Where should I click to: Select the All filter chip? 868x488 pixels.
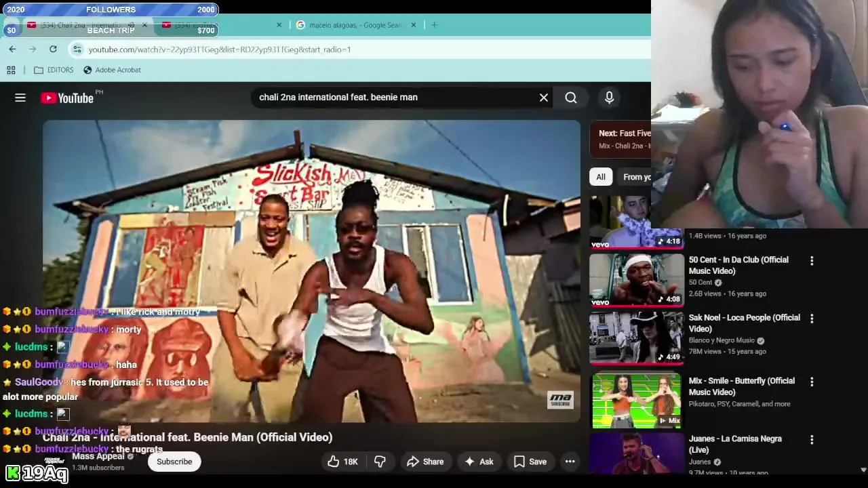click(601, 177)
